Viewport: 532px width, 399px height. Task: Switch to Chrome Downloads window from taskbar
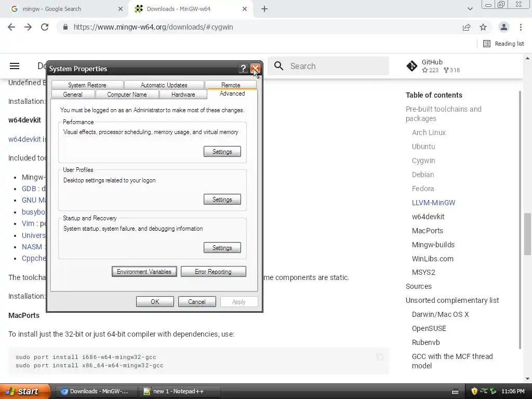96,391
